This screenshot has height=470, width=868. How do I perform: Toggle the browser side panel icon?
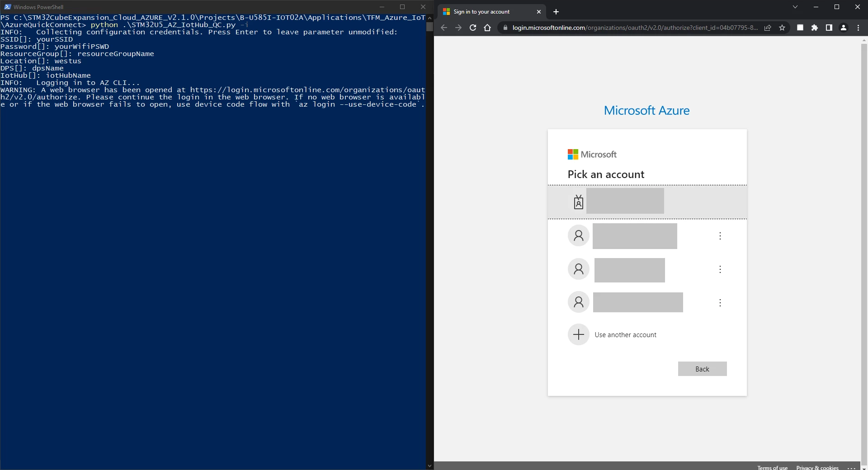coord(829,28)
